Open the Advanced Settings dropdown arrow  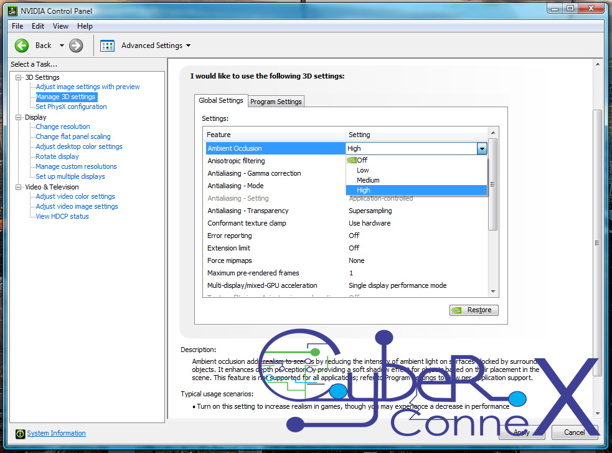click(189, 46)
